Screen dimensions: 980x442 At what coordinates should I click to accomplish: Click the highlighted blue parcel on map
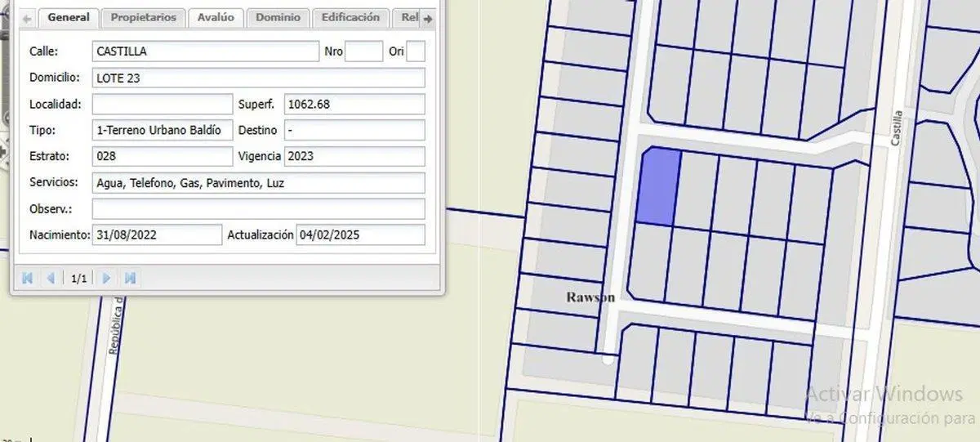click(x=658, y=187)
